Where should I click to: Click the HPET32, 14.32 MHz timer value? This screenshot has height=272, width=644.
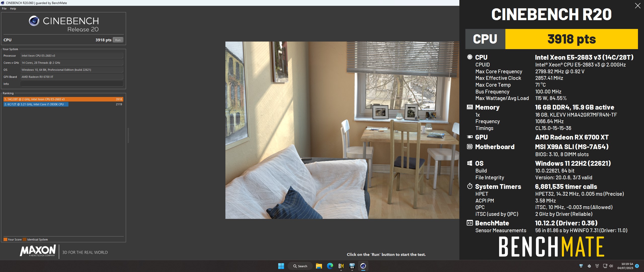pos(580,194)
